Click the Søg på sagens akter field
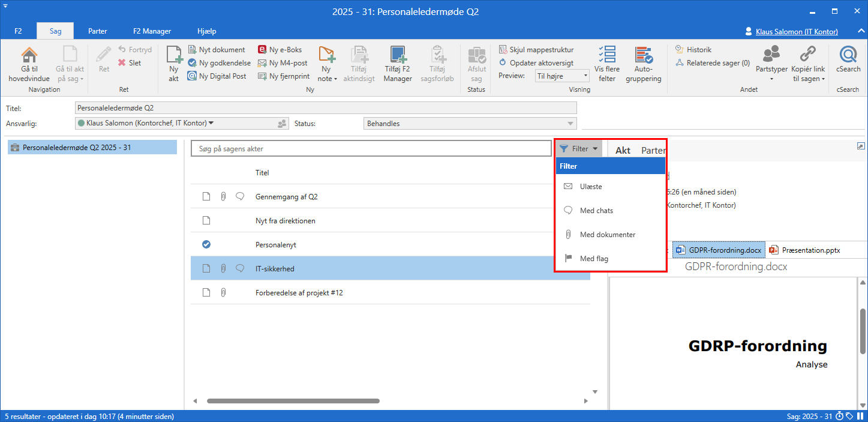This screenshot has height=422, width=868. [371, 149]
